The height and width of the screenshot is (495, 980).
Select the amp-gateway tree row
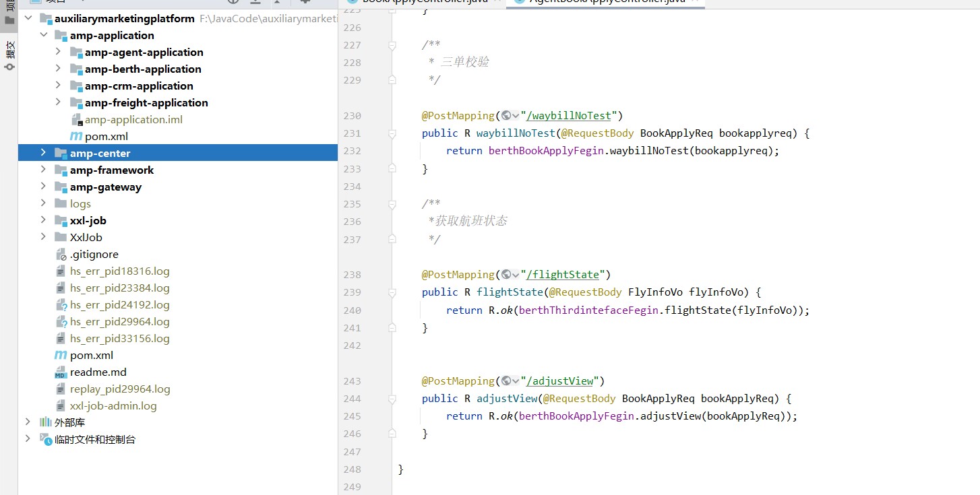[x=178, y=187]
